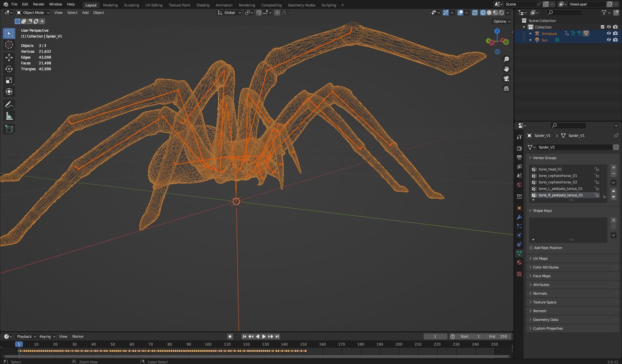Open Playback dropdown in timeline
This screenshot has width=622, height=364.
pos(26,336)
